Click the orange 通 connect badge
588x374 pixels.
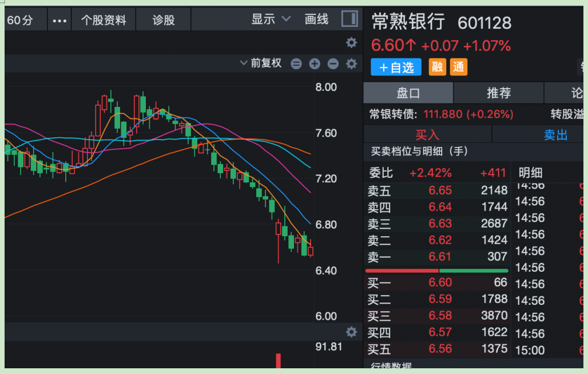pos(458,67)
